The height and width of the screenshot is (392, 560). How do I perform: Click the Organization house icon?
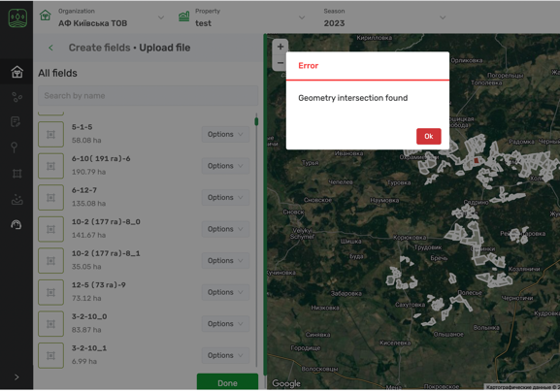45,16
